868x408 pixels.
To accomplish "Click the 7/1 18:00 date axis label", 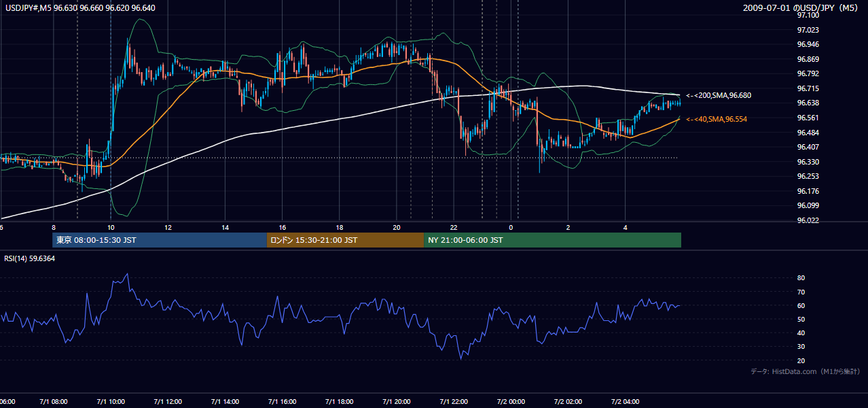I will [x=339, y=401].
